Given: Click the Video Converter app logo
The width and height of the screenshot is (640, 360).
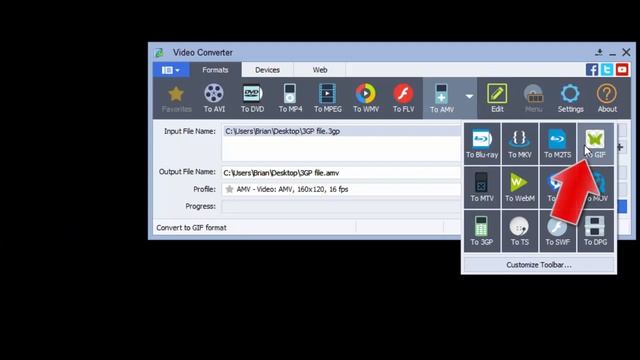Looking at the screenshot, I should (x=159, y=53).
